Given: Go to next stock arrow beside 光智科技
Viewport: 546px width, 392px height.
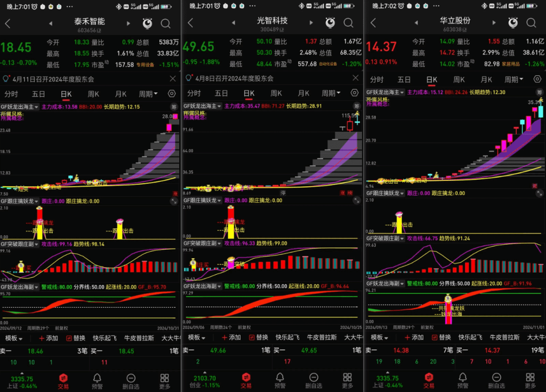Looking at the screenshot, I should pyautogui.click(x=311, y=23).
